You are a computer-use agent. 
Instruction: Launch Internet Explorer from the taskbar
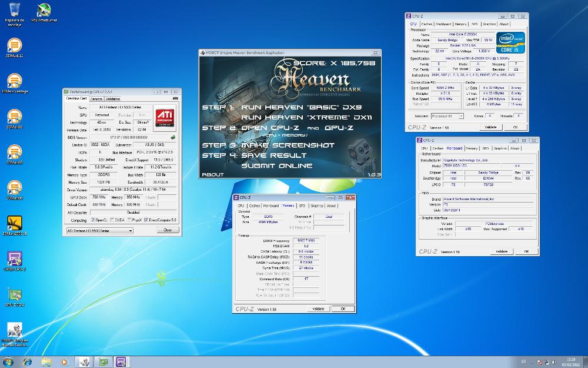pyautogui.click(x=28, y=362)
